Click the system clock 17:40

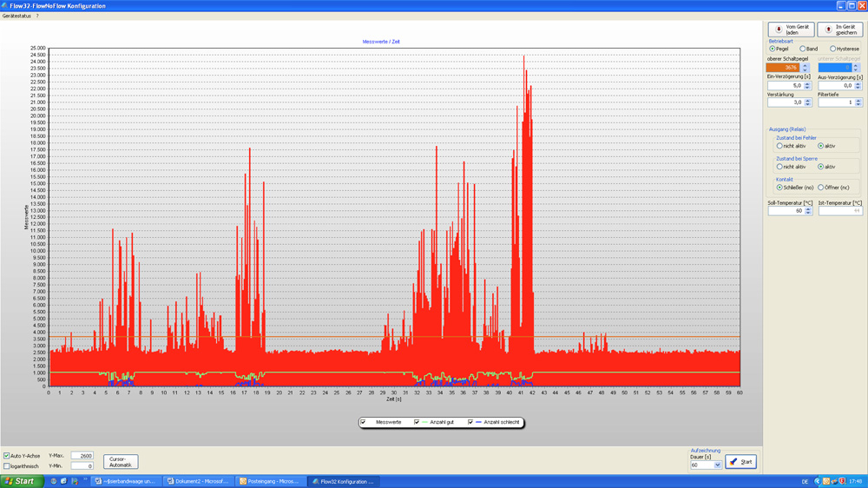tap(855, 481)
